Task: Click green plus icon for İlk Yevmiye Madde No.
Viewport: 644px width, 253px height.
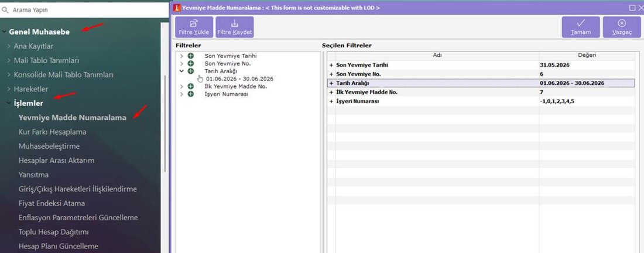Action: click(191, 86)
